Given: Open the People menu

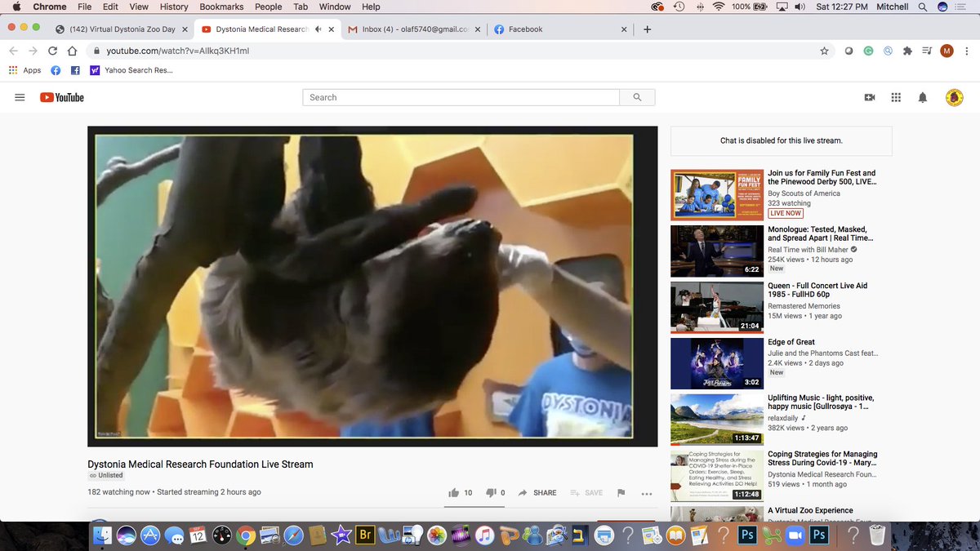Looking at the screenshot, I should coord(268,7).
